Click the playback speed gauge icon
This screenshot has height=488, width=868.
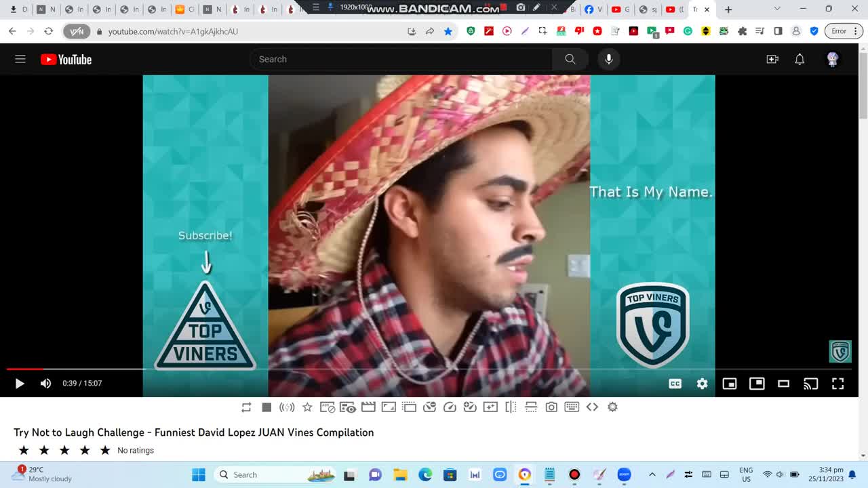tap(450, 407)
